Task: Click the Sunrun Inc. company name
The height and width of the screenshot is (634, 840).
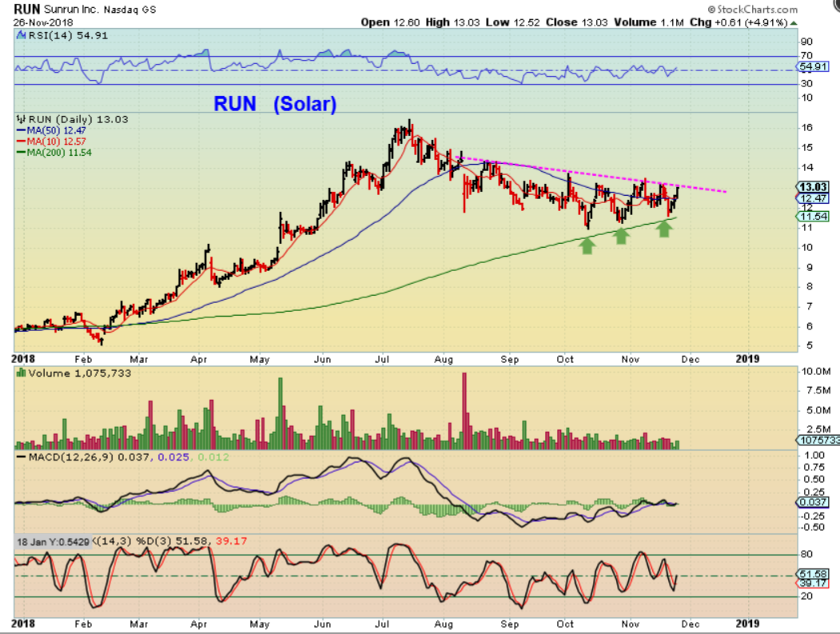Action: pyautogui.click(x=70, y=10)
